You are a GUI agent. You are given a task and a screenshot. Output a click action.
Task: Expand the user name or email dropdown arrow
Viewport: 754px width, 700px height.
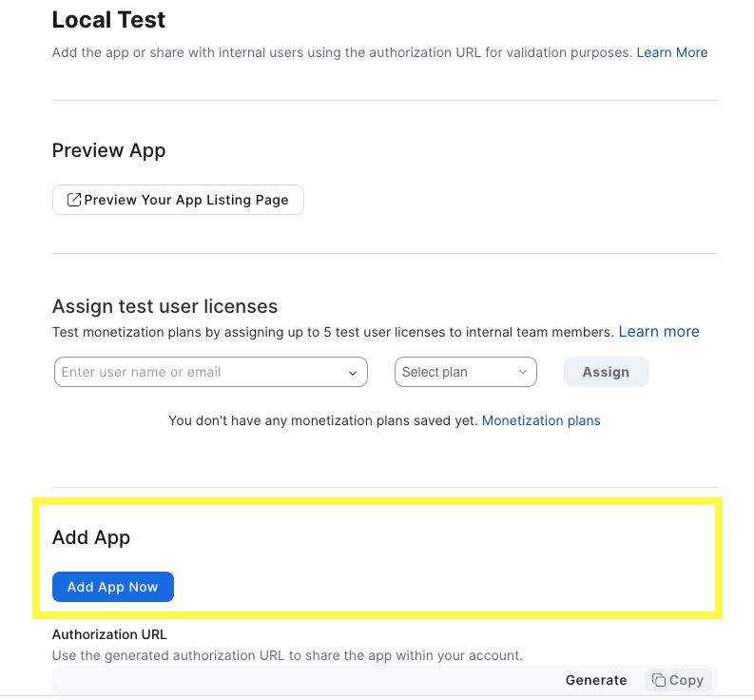tap(353, 373)
